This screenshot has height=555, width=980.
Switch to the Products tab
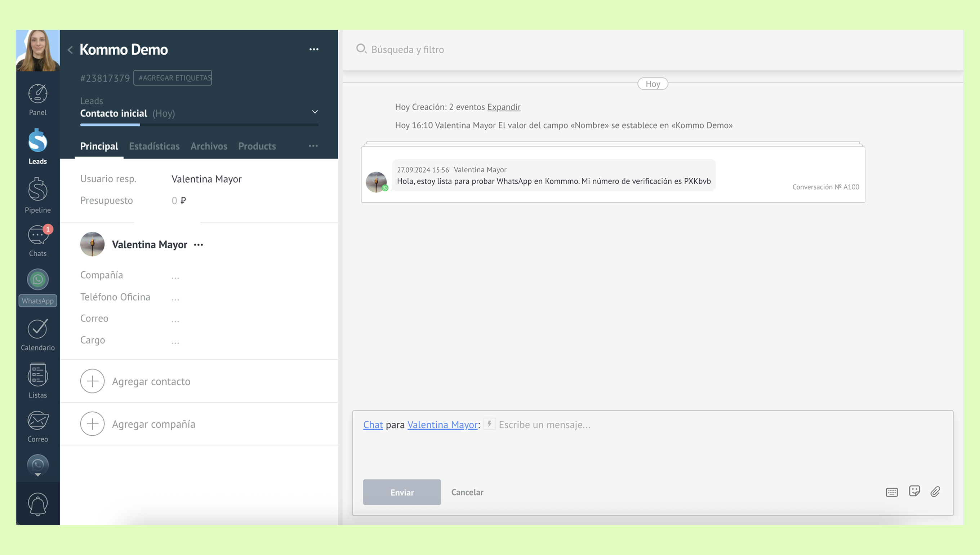pyautogui.click(x=257, y=146)
